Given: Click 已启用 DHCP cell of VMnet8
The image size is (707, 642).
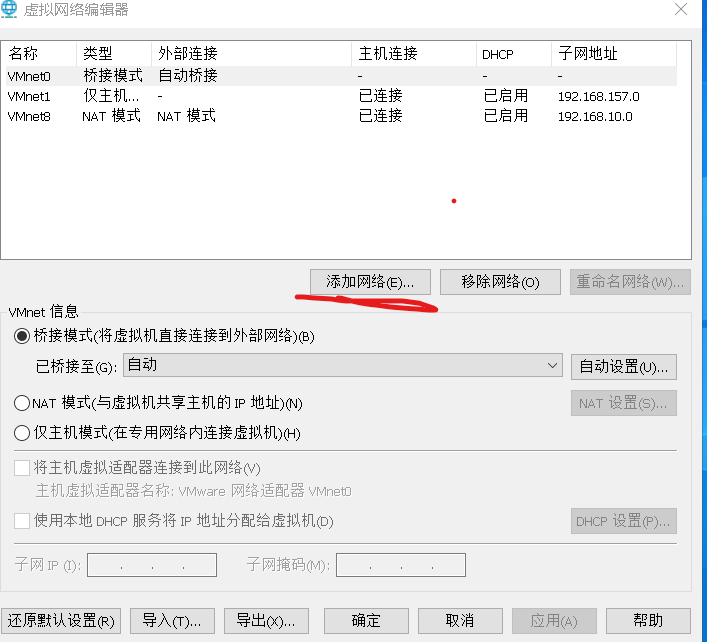Looking at the screenshot, I should pyautogui.click(x=505, y=116).
